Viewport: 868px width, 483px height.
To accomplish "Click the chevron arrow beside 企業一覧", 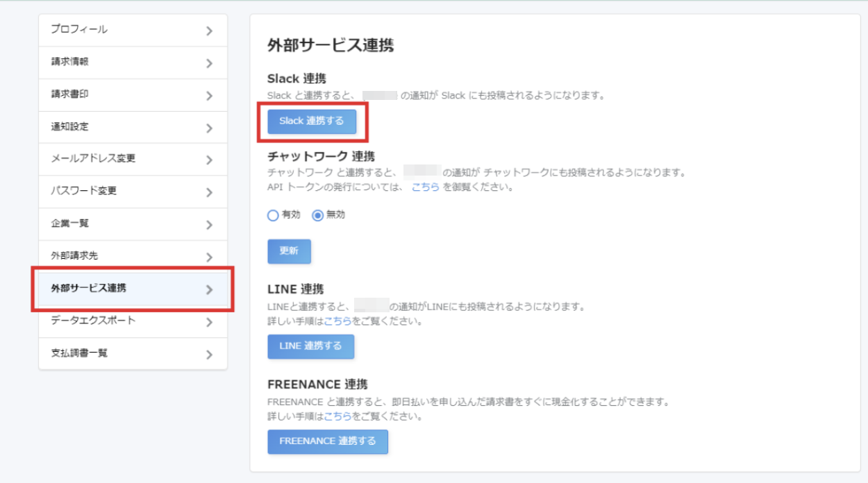I will click(x=209, y=225).
